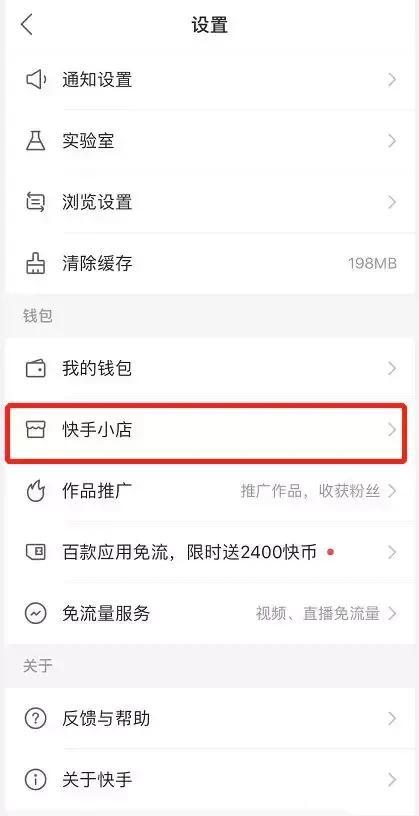Screen dimensions: 419x816
Task: Tap the back arrow icon
Action: tap(27, 24)
